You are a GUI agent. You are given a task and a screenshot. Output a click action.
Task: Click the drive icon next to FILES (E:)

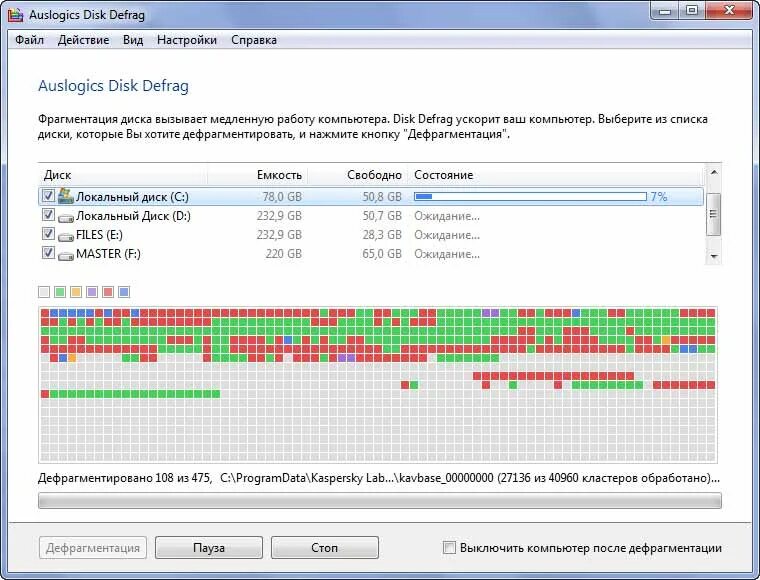coord(65,236)
